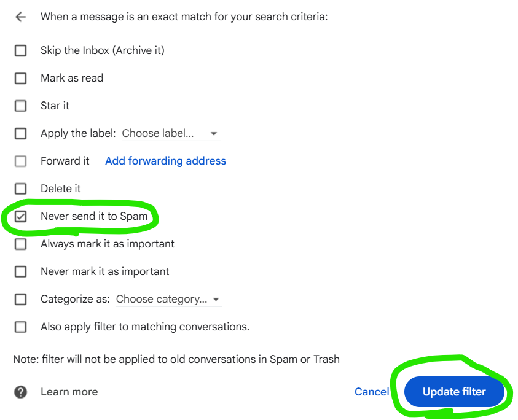This screenshot has height=420, width=518.
Task: Check the Forward it checkbox
Action: tap(20, 161)
